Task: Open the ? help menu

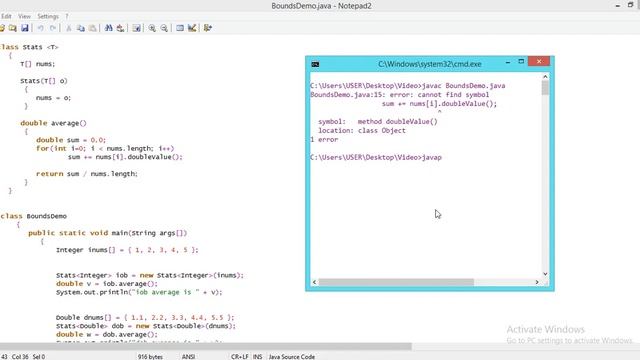Action: point(67,16)
